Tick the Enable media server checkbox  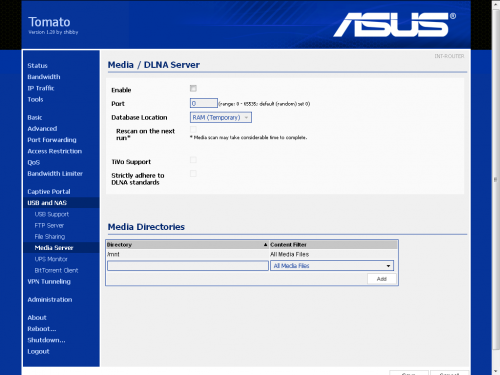pyautogui.click(x=193, y=88)
